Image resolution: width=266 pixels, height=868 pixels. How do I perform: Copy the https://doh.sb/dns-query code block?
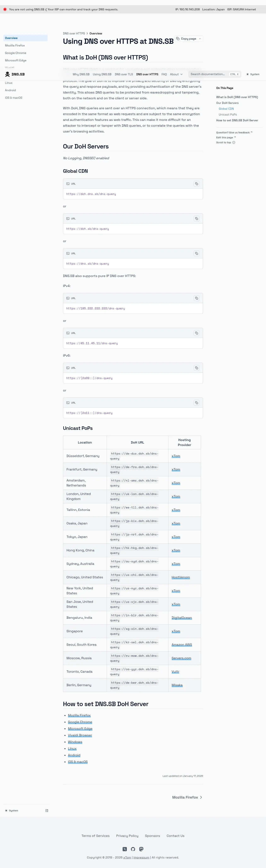pyautogui.click(x=196, y=219)
